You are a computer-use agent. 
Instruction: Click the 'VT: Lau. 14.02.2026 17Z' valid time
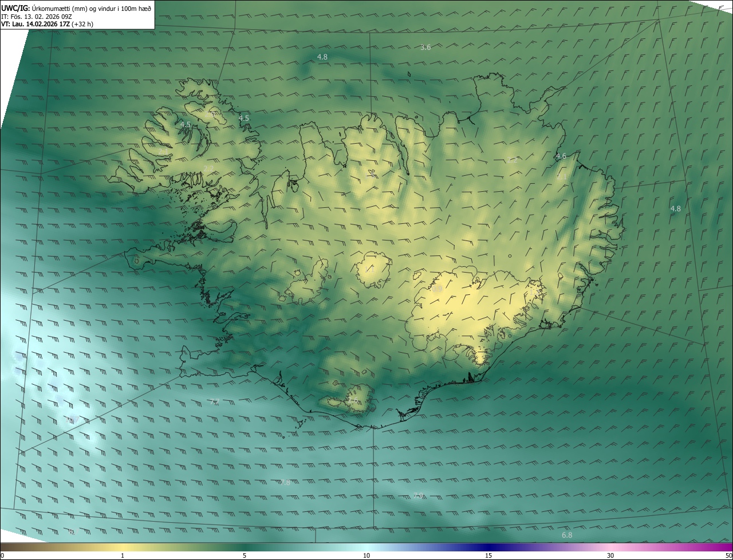[x=35, y=24]
